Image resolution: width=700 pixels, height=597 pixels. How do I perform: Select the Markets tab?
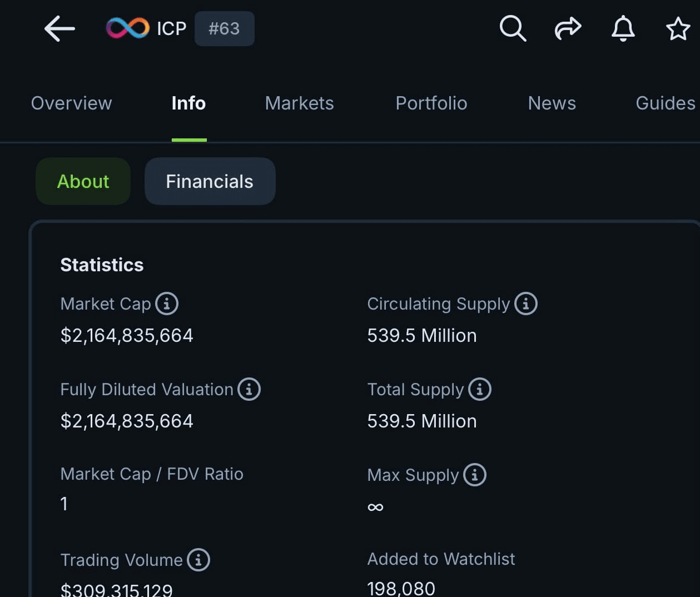(x=299, y=103)
